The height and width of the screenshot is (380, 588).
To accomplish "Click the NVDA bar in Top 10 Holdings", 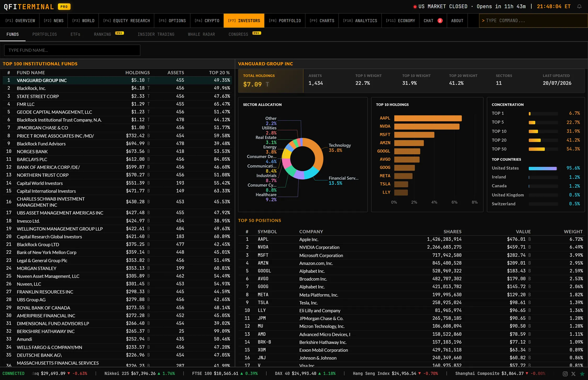I will 427,126.
